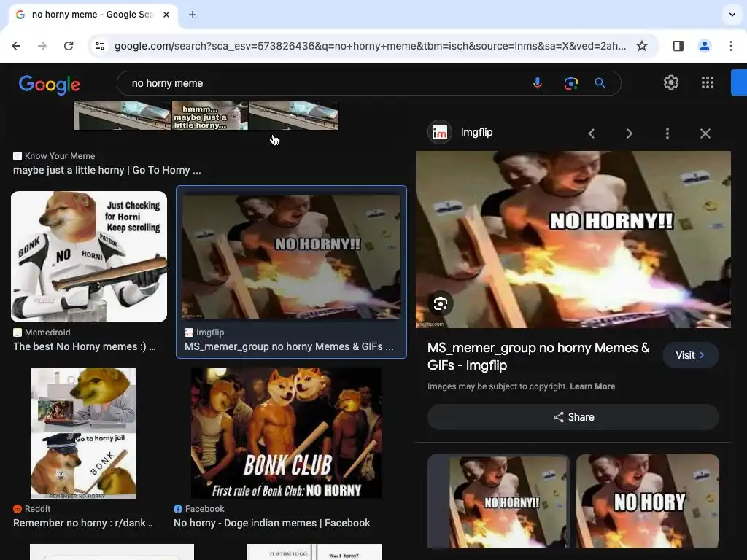Close the 'no horny meme' tab
The height and width of the screenshot is (560, 747).
click(x=166, y=15)
